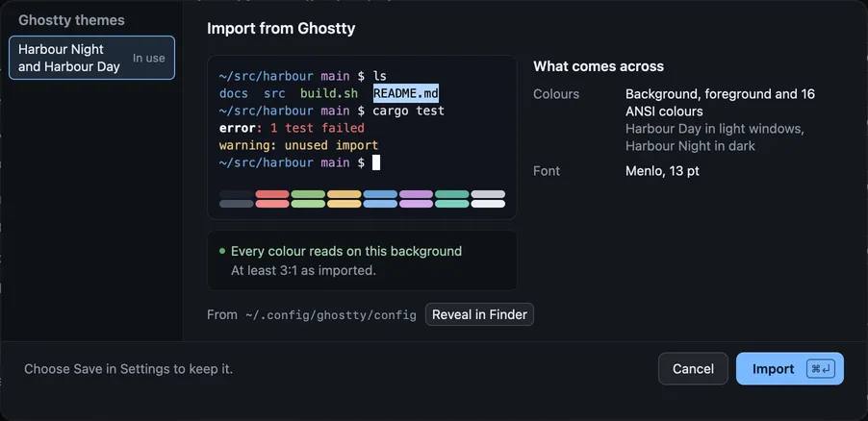Click the Choose Save in Settings hint
Screen dimensions: 868x421
(x=128, y=369)
